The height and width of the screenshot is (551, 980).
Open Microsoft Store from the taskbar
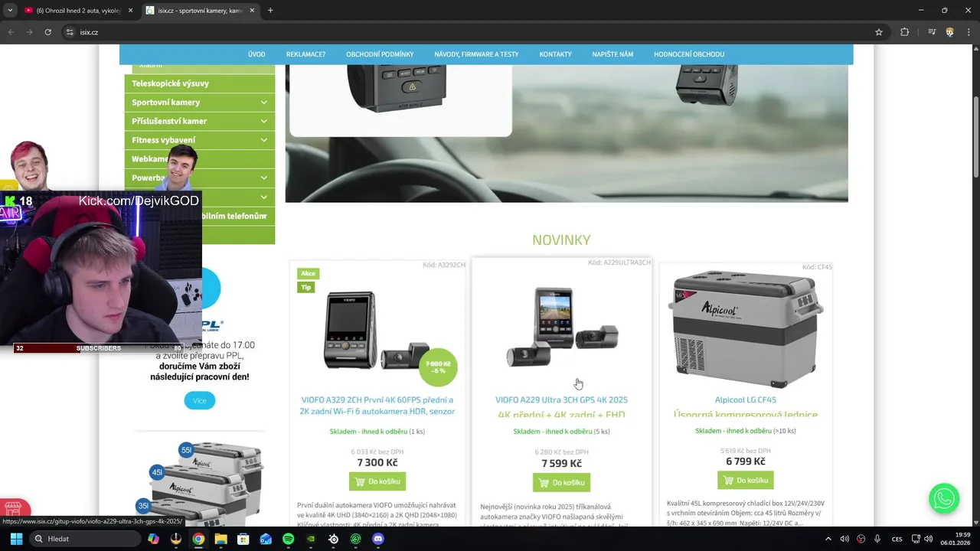[x=243, y=539]
